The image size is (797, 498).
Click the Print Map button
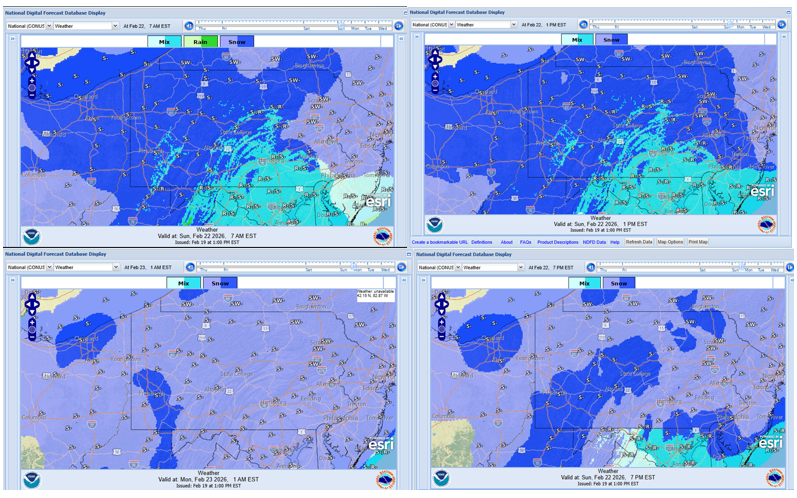coord(697,242)
